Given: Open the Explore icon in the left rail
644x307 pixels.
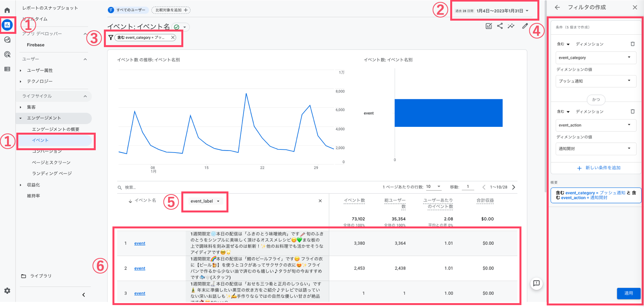Looking at the screenshot, I should click(x=7, y=40).
